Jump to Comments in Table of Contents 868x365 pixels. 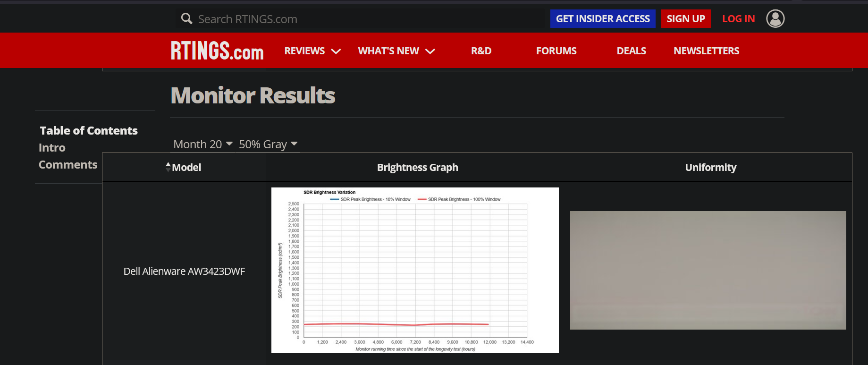click(x=68, y=165)
